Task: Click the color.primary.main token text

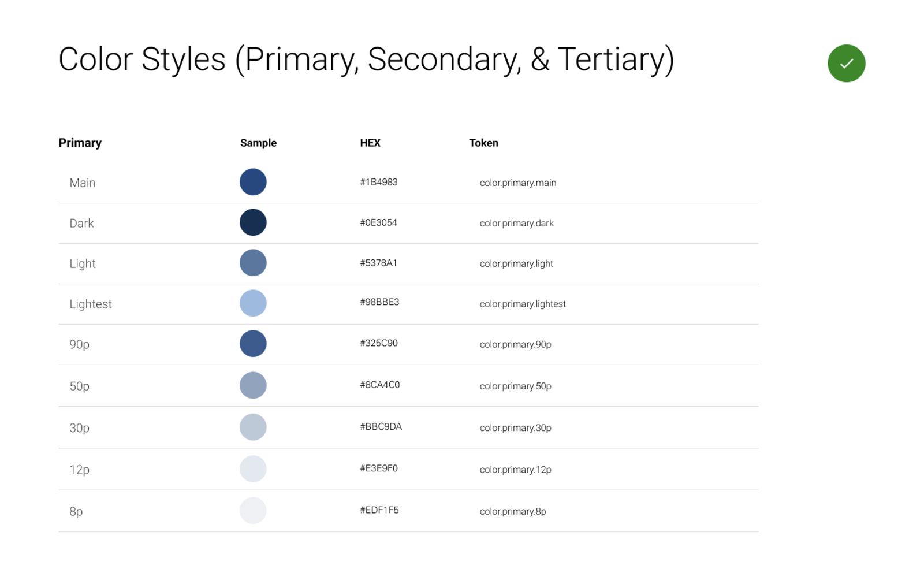Action: tap(518, 183)
